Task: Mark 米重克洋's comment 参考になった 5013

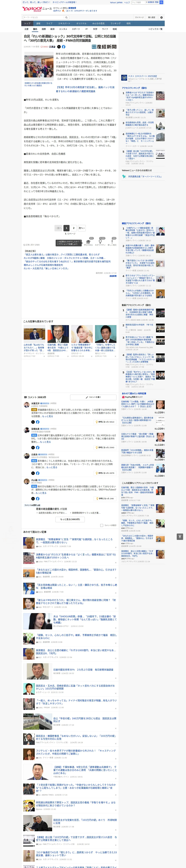Action: [105, 422]
